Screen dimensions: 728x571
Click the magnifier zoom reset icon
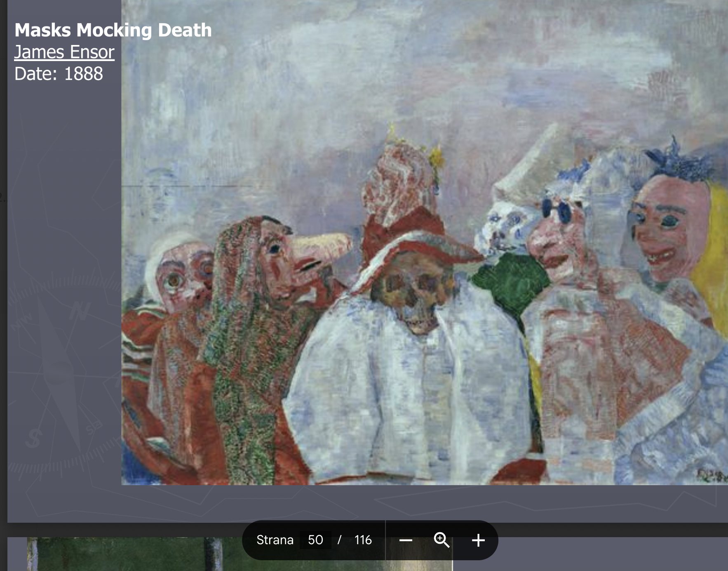pos(441,540)
